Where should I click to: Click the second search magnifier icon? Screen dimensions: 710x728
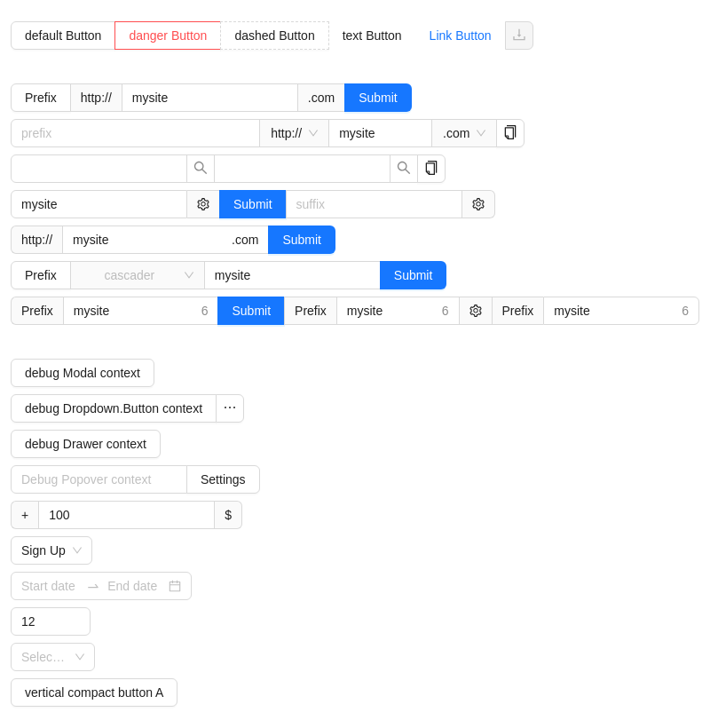(404, 169)
